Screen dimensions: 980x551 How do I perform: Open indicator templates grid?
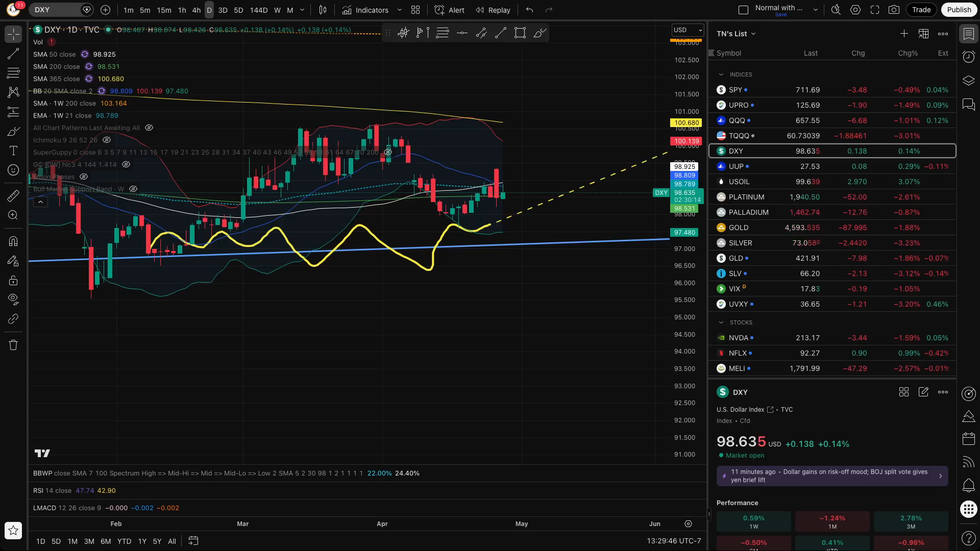[x=415, y=10]
